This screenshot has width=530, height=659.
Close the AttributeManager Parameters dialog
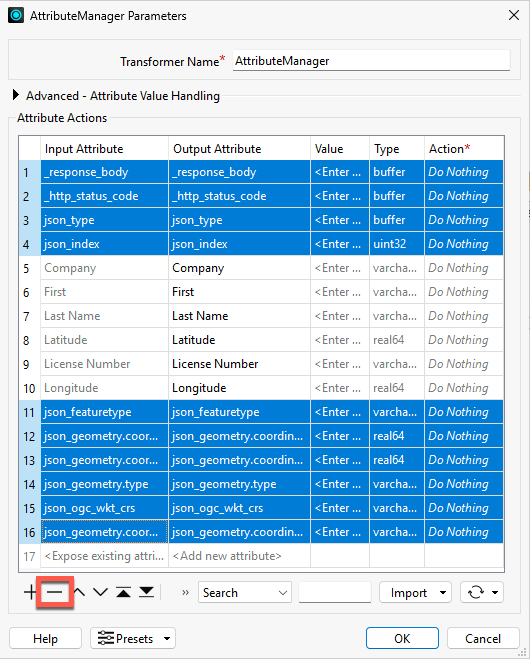514,16
